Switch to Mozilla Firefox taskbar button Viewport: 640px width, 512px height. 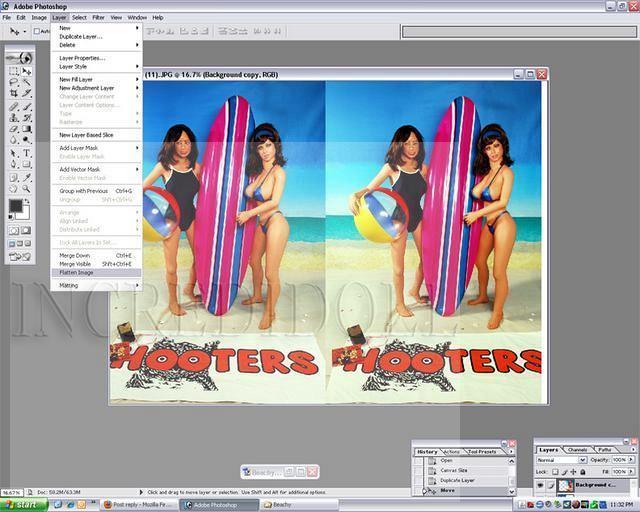139,505
